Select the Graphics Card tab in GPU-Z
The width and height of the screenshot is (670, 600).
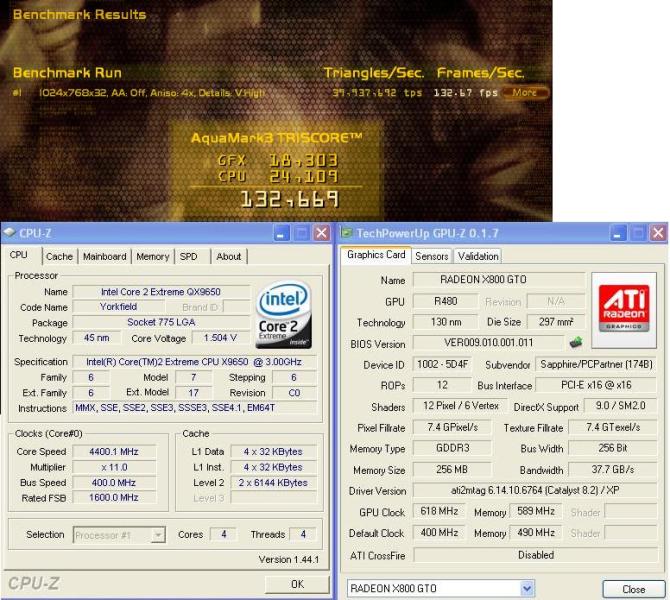click(x=376, y=255)
